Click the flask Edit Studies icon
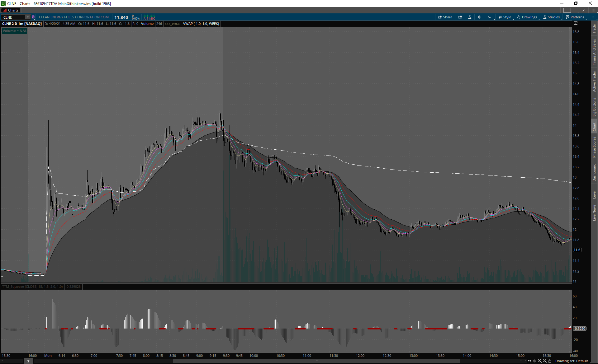The height and width of the screenshot is (364, 598). (x=470, y=17)
